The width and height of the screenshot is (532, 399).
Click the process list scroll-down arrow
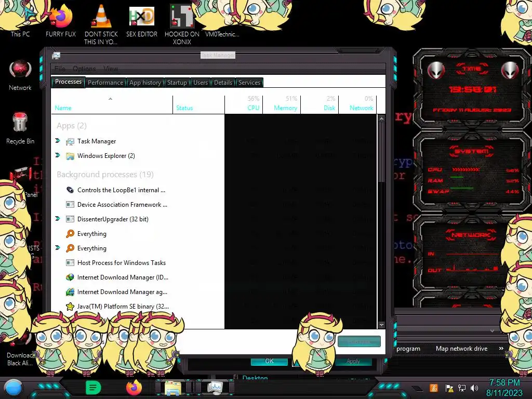[x=382, y=325]
